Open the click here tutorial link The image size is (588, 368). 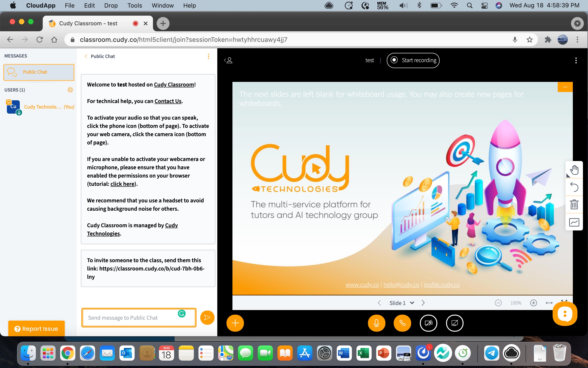point(122,184)
